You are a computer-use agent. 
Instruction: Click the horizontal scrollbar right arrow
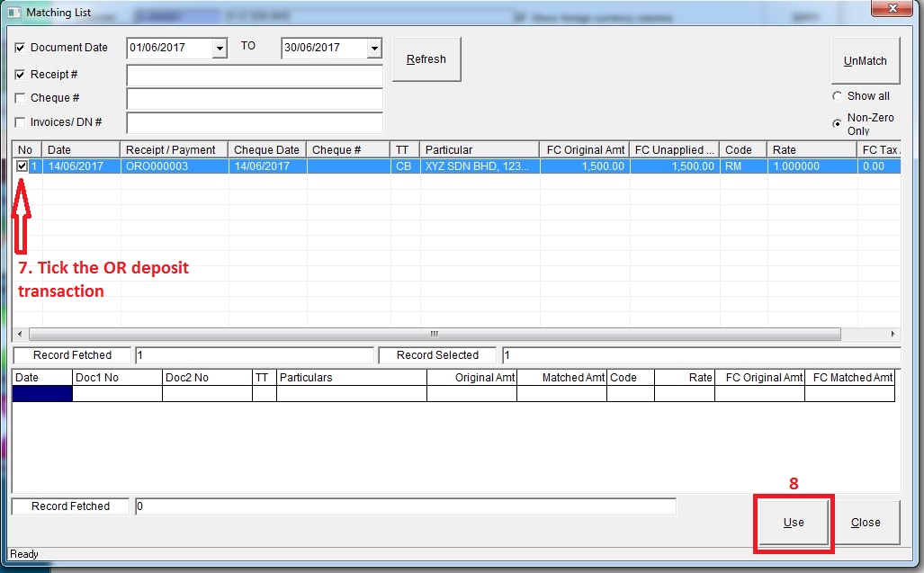point(893,334)
